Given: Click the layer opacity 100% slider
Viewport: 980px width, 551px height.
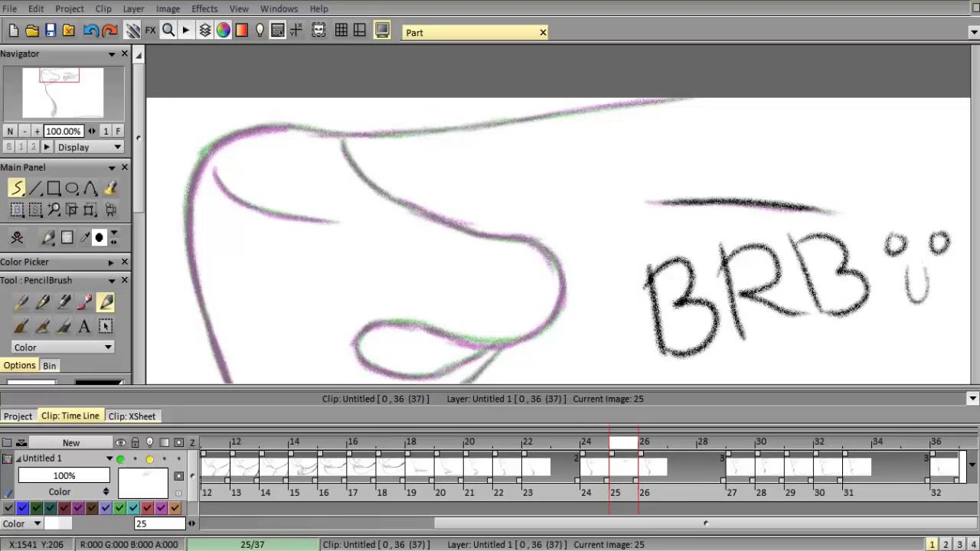Looking at the screenshot, I should coord(64,475).
